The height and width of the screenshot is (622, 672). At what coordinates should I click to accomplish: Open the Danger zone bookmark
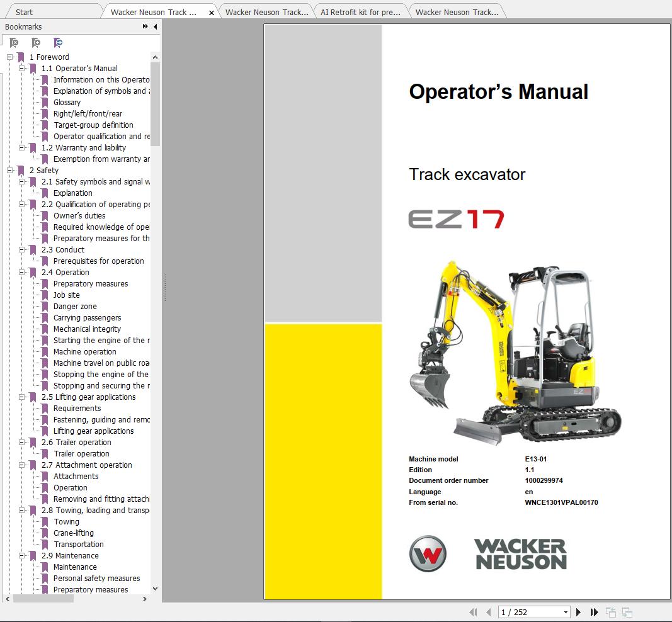[75, 307]
